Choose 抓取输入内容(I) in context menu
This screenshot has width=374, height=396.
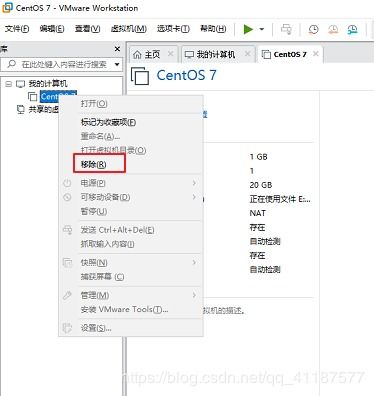[x=131, y=244]
